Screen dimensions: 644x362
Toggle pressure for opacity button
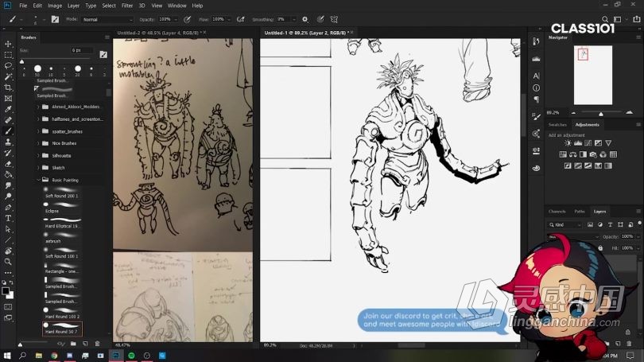coord(188,19)
